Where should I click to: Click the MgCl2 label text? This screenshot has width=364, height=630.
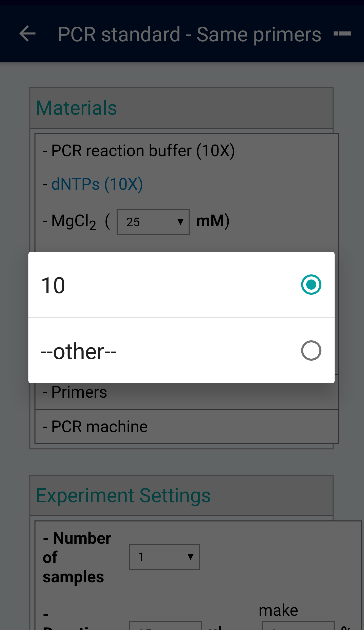[x=74, y=221]
